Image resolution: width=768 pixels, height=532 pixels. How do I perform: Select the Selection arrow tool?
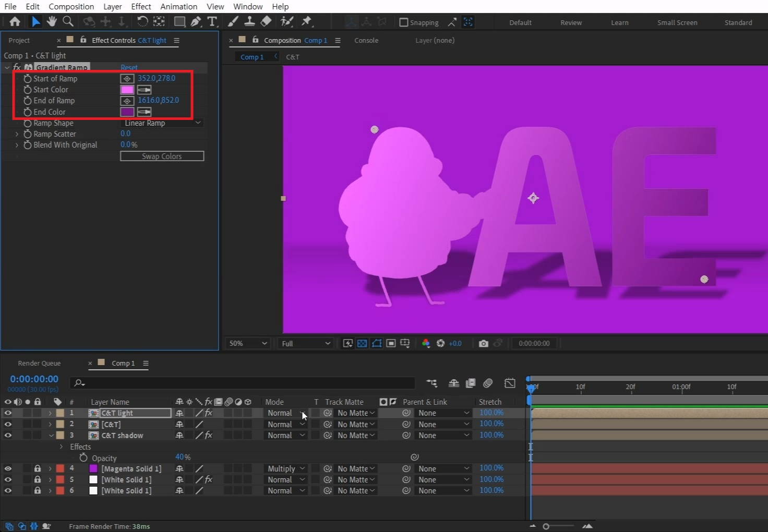35,21
